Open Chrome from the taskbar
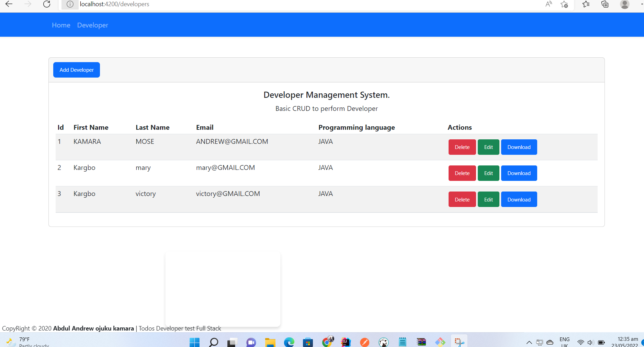The height and width of the screenshot is (347, 644). pos(328,342)
